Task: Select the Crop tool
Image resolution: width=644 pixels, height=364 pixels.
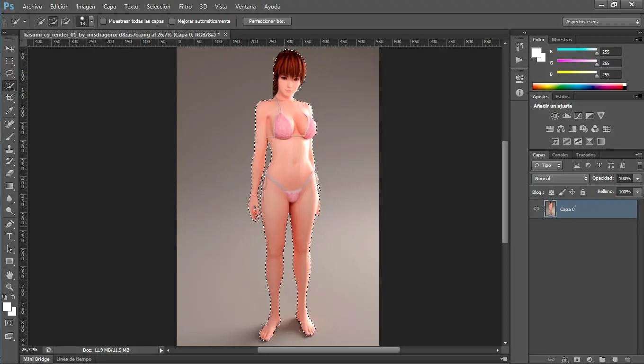Action: tap(9, 98)
